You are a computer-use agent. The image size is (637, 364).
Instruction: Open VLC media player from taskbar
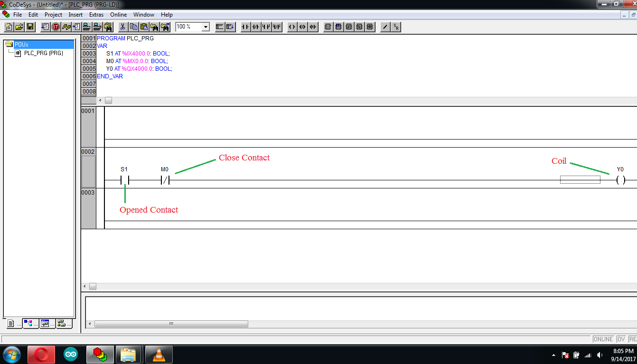(x=159, y=355)
